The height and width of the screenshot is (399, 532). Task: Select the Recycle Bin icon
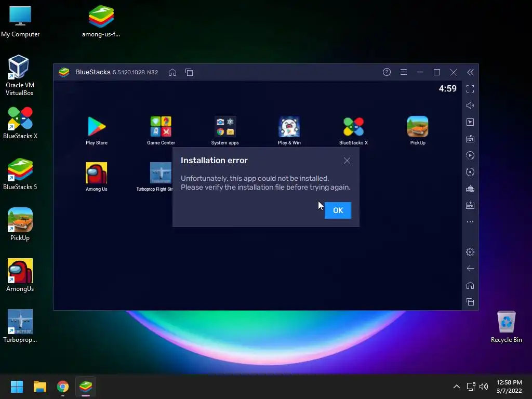point(506,326)
